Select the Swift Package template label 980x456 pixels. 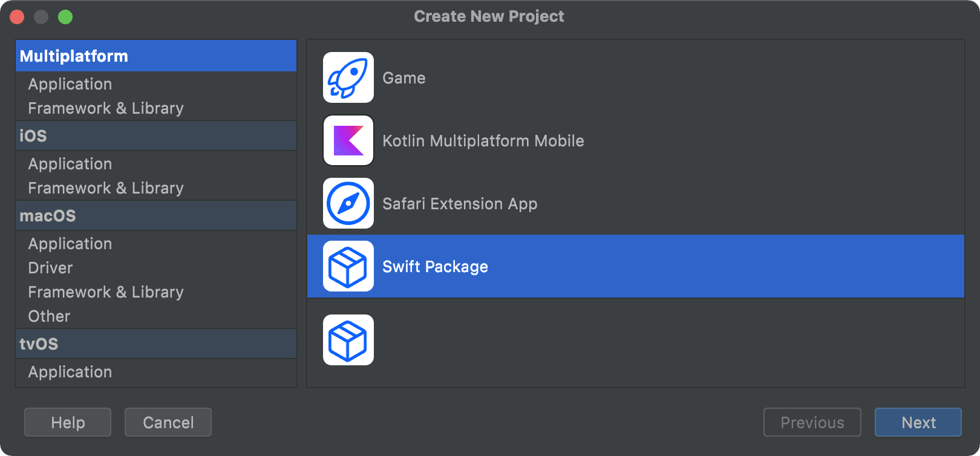point(435,267)
